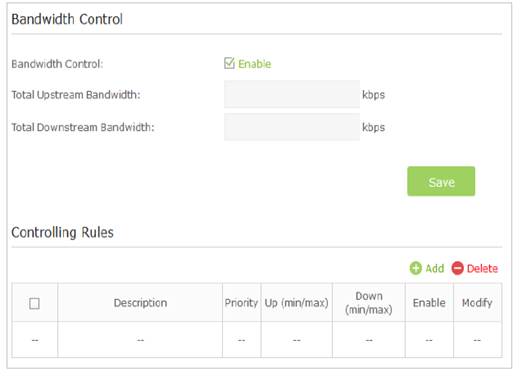The height and width of the screenshot is (376, 522).
Task: Click the Modify column header
Action: (x=477, y=303)
